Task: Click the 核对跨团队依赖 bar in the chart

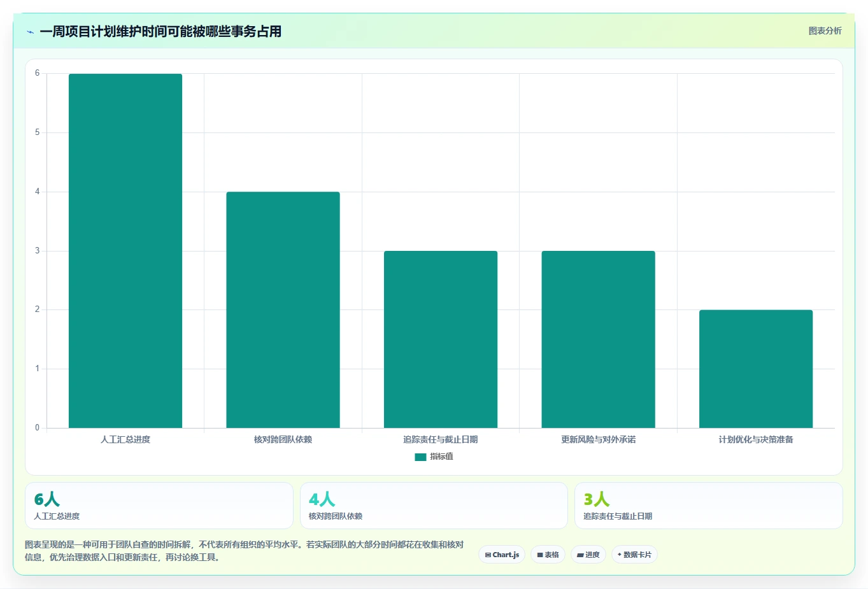Action: click(283, 310)
